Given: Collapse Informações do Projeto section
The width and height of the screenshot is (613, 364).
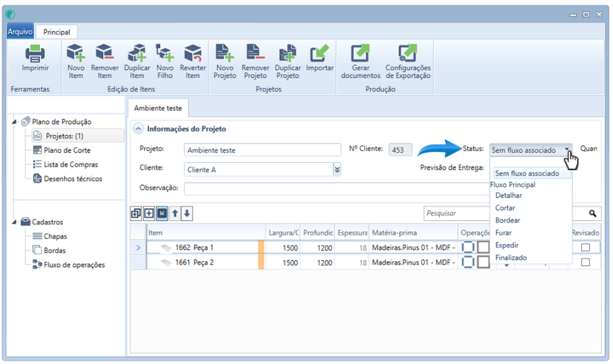Looking at the screenshot, I should point(138,129).
